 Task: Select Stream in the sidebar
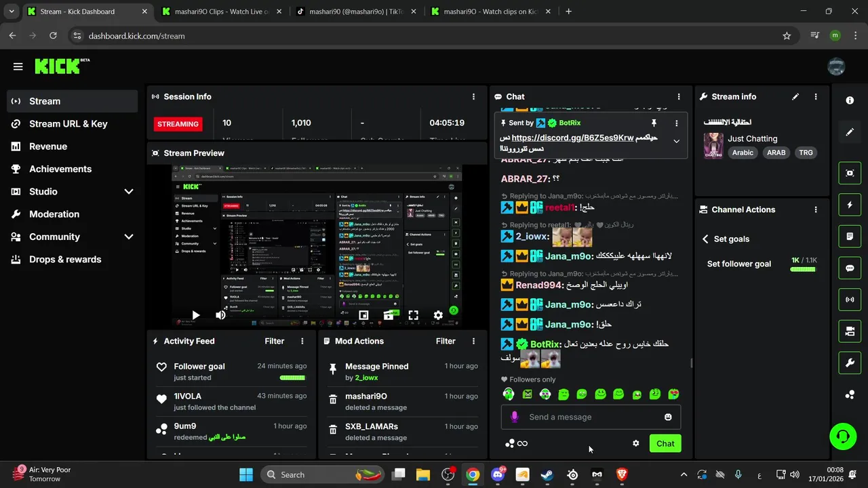pos(72,101)
